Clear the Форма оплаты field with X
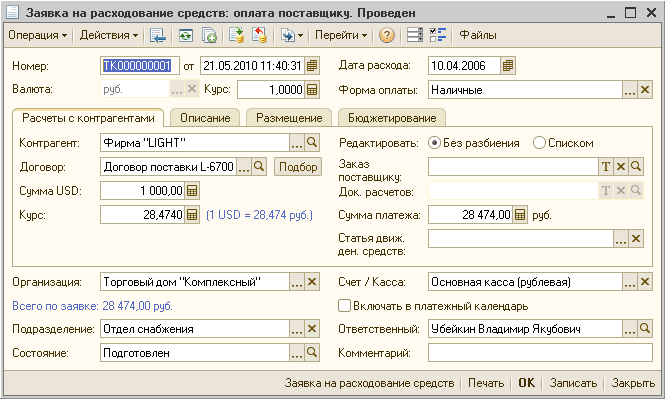 coord(645,90)
